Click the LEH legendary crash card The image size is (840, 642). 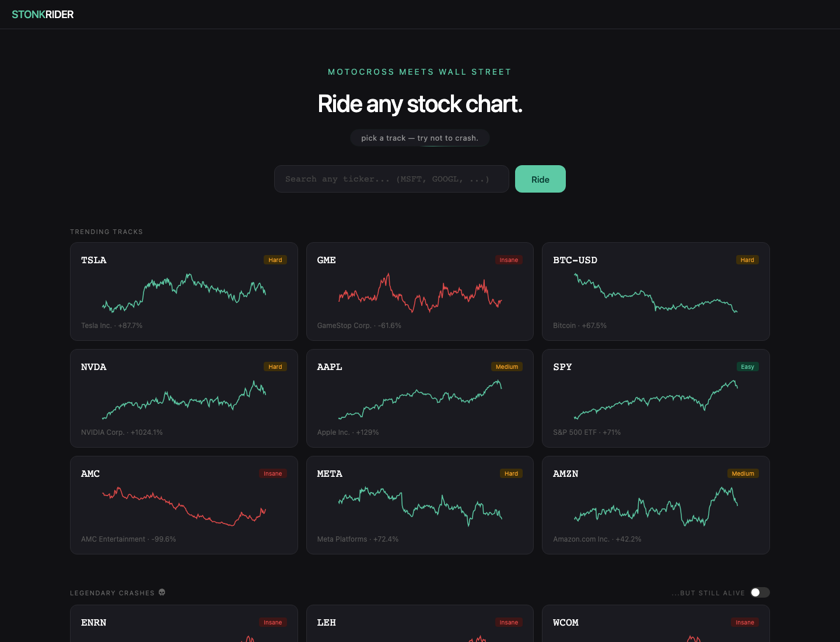pyautogui.click(x=420, y=623)
